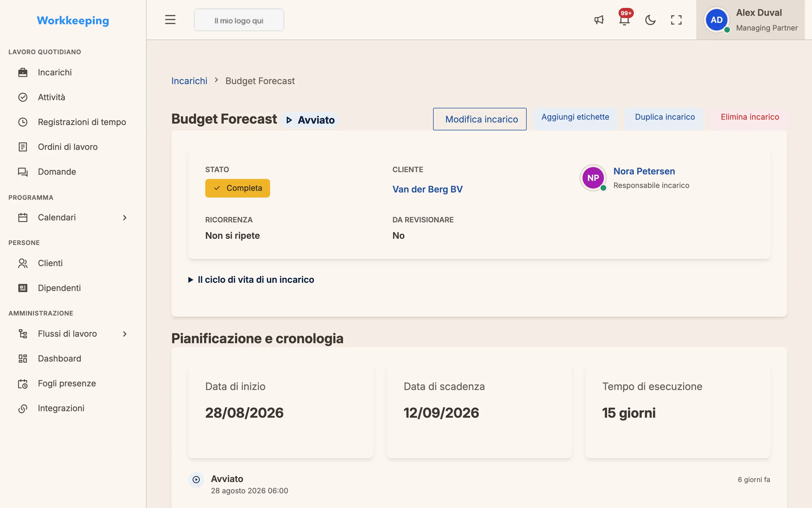Click the Avviato status chip beside title
Image resolution: width=812 pixels, height=508 pixels.
coord(310,120)
